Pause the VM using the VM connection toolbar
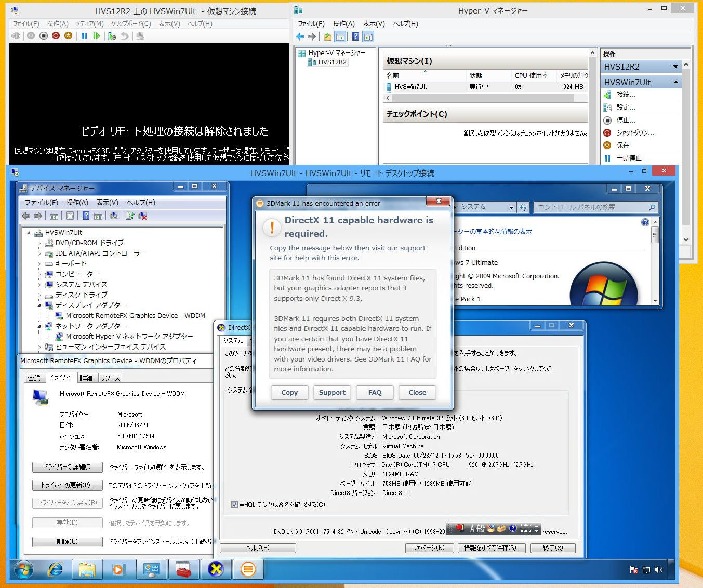Viewport: 703px width, 588px height. 84,36
